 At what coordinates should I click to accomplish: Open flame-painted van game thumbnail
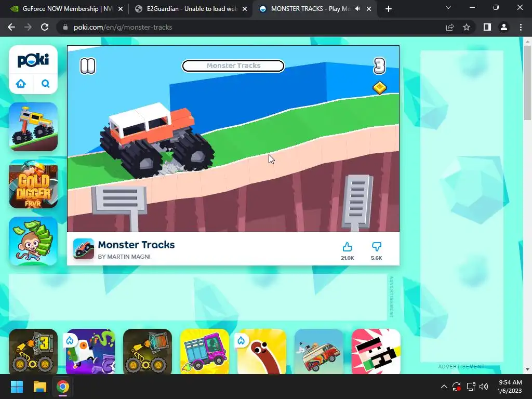pos(319,352)
